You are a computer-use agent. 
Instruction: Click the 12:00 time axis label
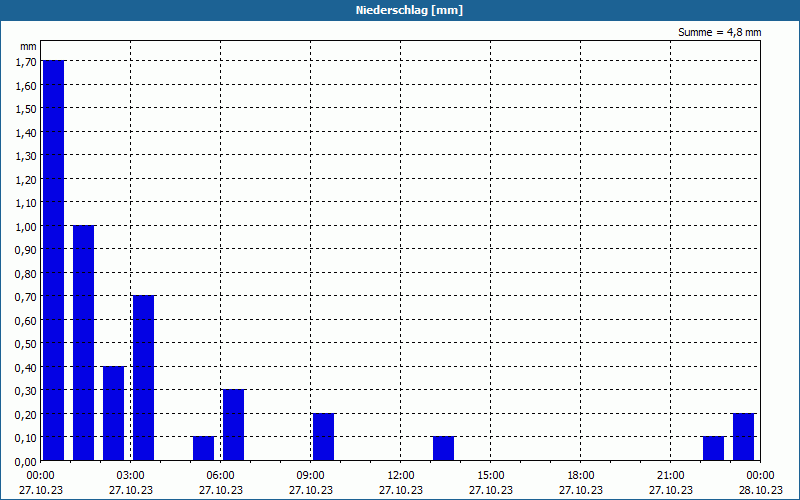(401, 476)
